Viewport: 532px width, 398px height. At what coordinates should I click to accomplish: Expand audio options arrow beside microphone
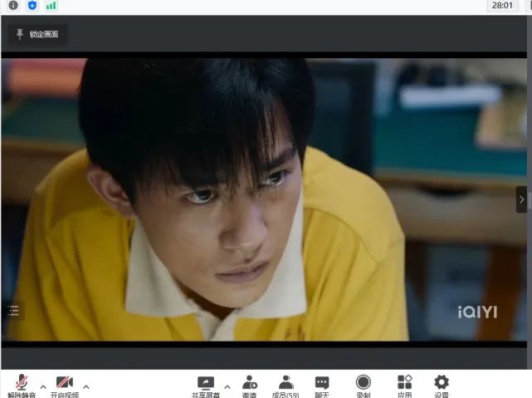(43, 386)
